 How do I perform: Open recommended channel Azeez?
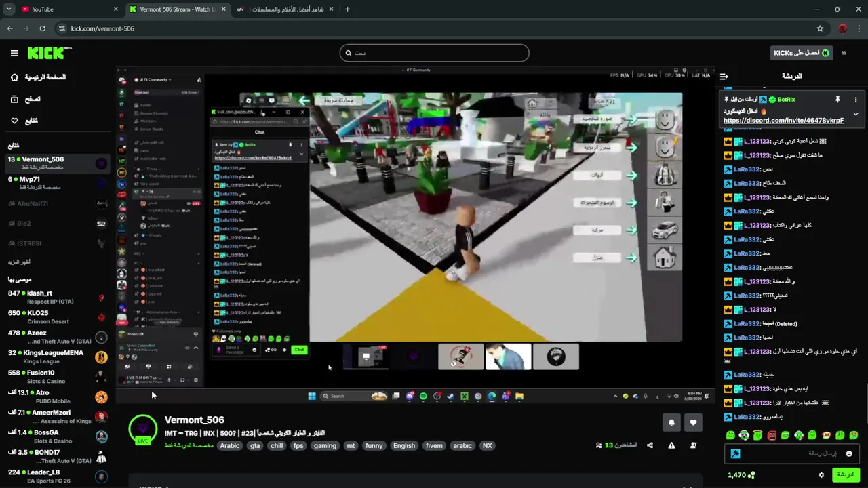point(57,337)
